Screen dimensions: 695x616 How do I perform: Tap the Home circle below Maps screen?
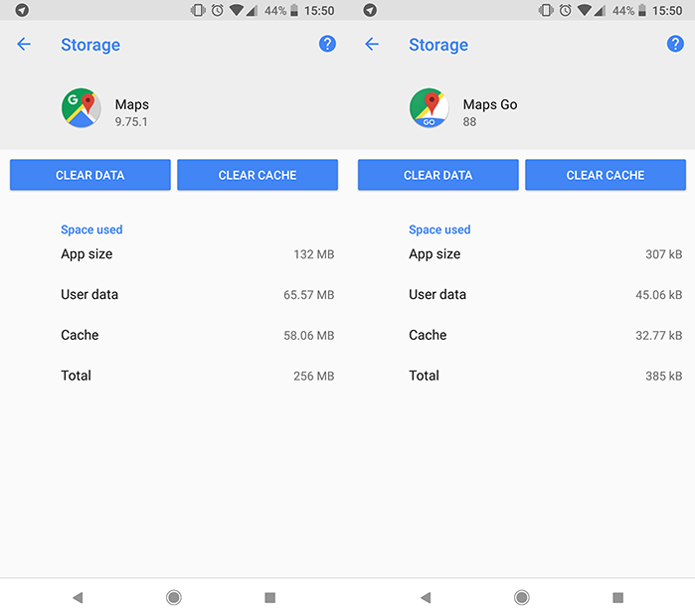[174, 597]
